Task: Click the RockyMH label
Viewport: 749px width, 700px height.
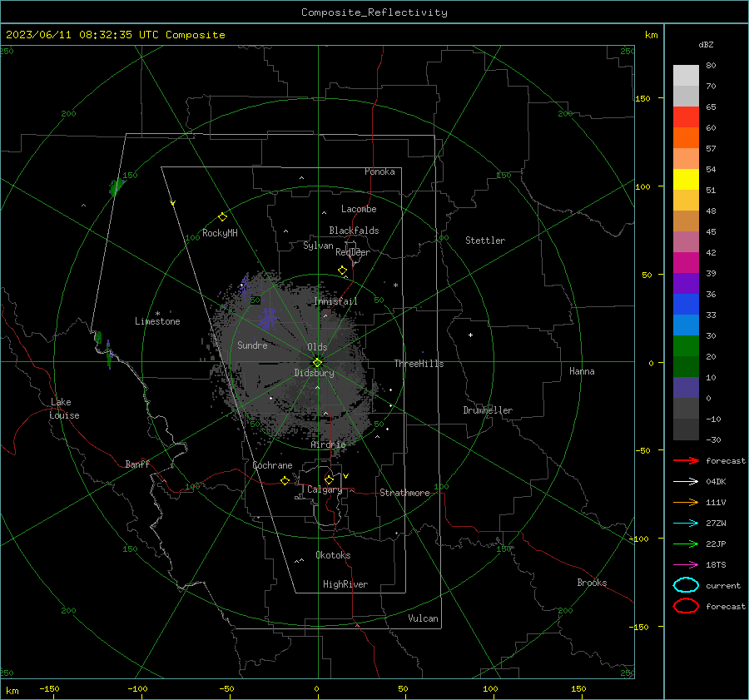Action: (x=220, y=233)
